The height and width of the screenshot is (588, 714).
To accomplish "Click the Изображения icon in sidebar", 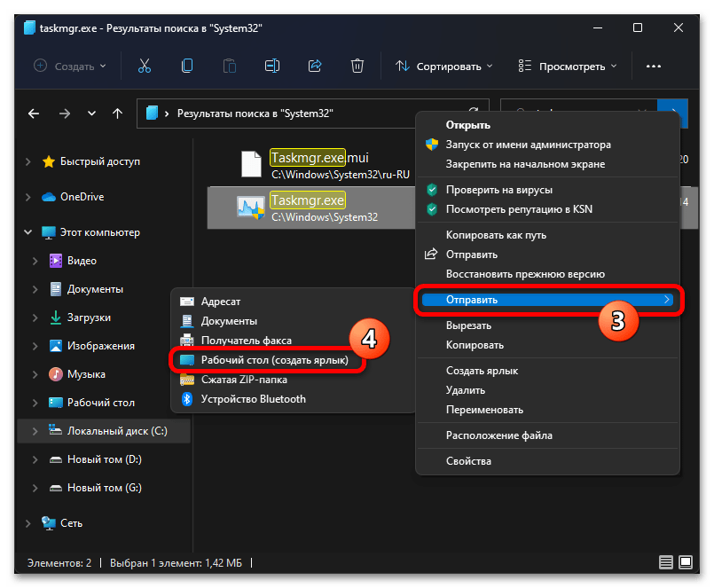I will point(56,346).
